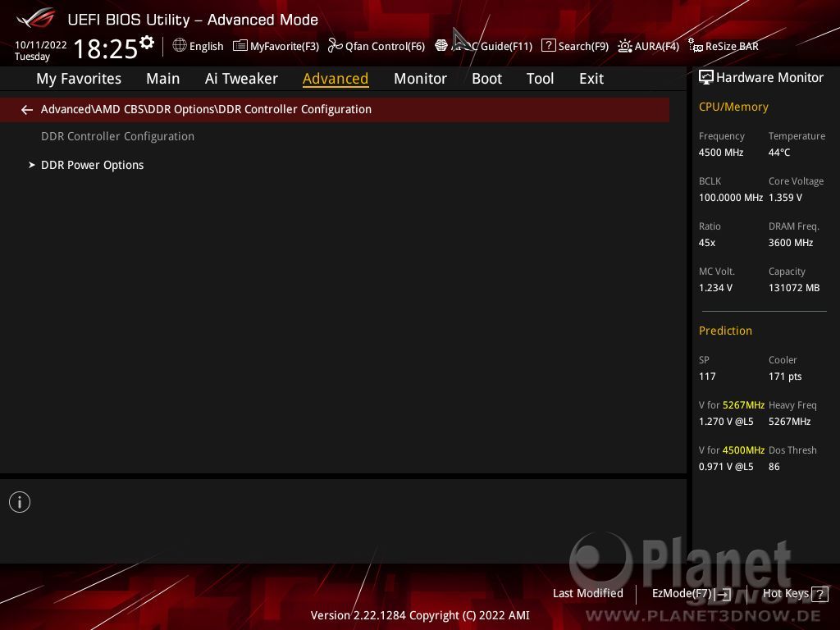Click the Search question mark icon
This screenshot has width=840, height=630.
coord(549,46)
